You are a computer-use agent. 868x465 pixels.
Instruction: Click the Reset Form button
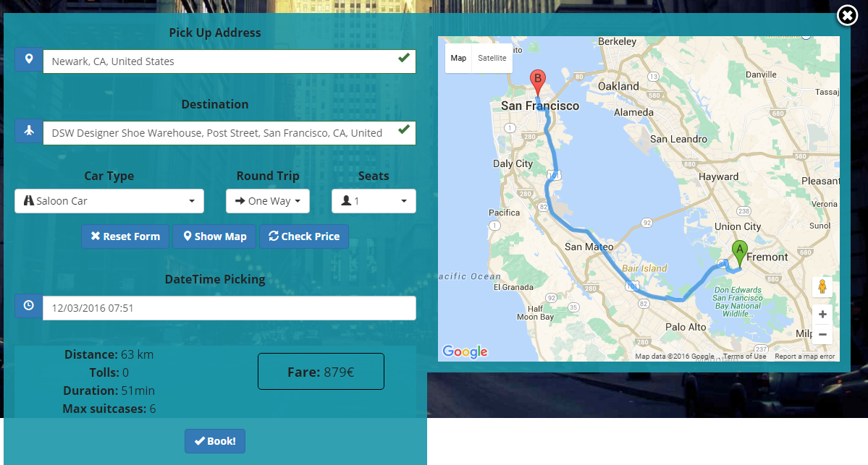click(125, 236)
